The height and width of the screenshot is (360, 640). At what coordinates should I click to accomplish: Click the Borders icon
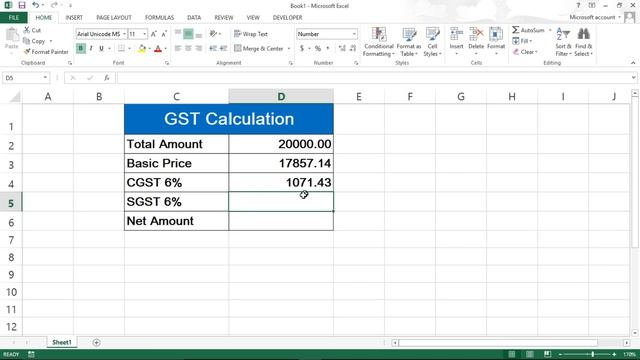tap(121, 49)
